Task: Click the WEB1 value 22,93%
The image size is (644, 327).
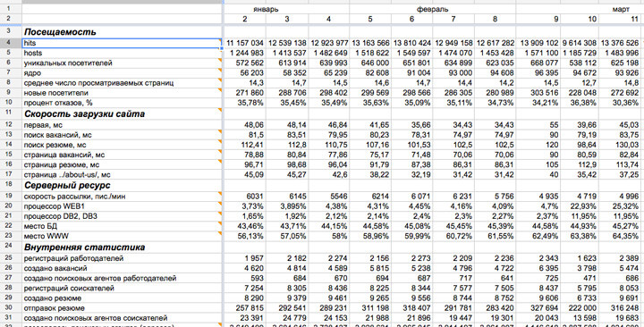Action: pos(580,206)
